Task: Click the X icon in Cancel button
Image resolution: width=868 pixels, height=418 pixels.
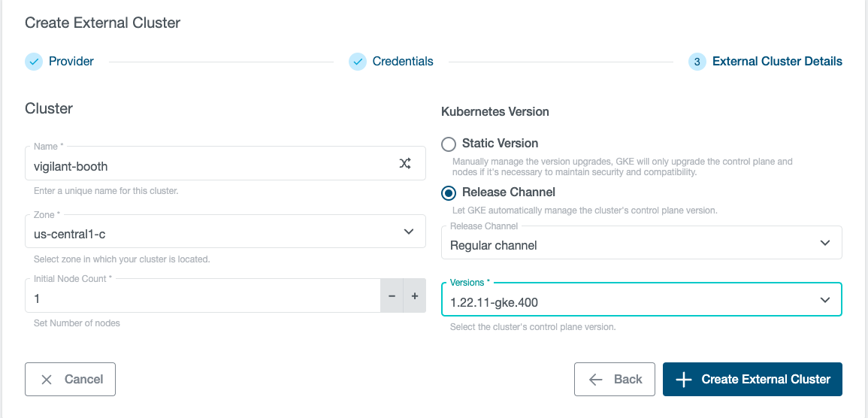Action: pos(47,380)
